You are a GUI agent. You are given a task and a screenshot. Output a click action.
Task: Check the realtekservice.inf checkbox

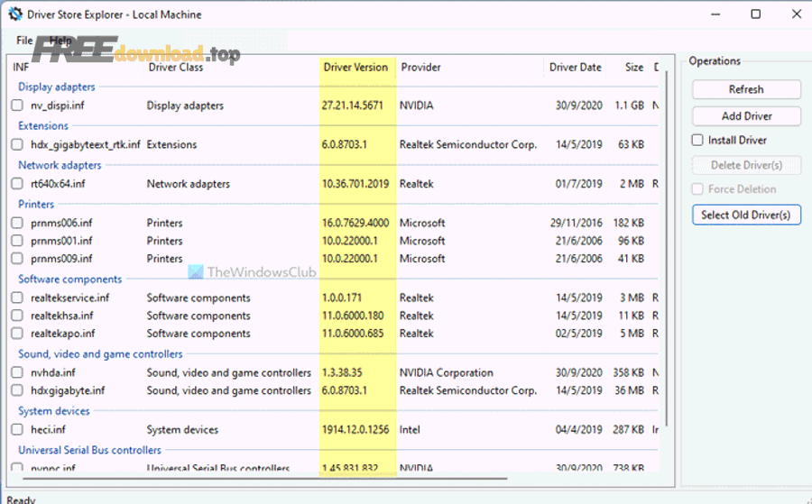[x=17, y=298]
